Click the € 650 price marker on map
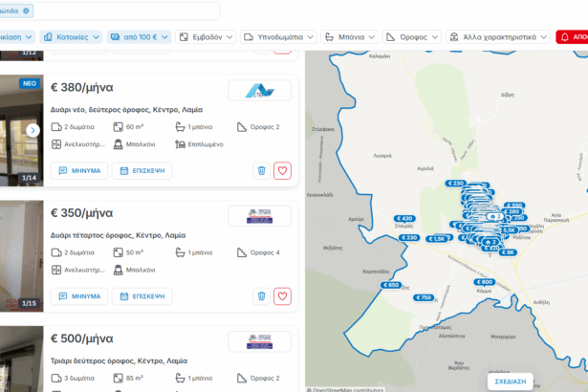 point(392,285)
